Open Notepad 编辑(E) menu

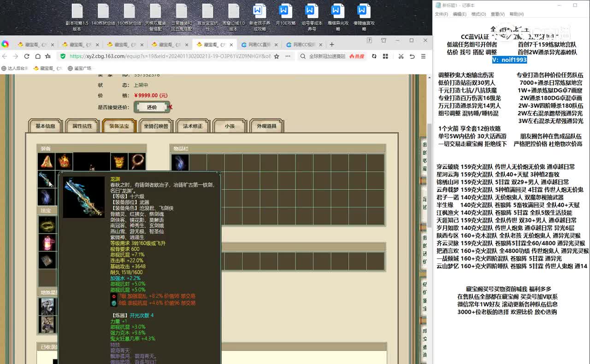[x=460, y=14]
